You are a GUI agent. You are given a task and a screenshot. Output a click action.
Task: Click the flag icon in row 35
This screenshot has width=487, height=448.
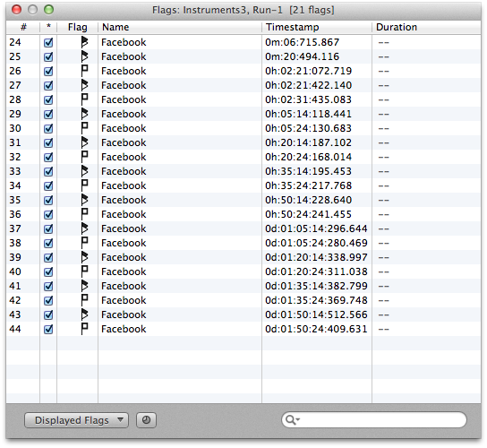pyautogui.click(x=84, y=200)
